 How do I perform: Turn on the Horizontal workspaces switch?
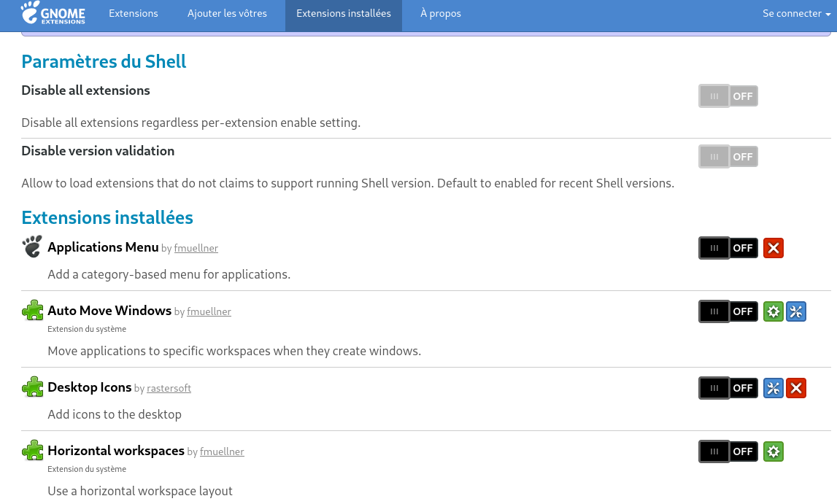(728, 451)
